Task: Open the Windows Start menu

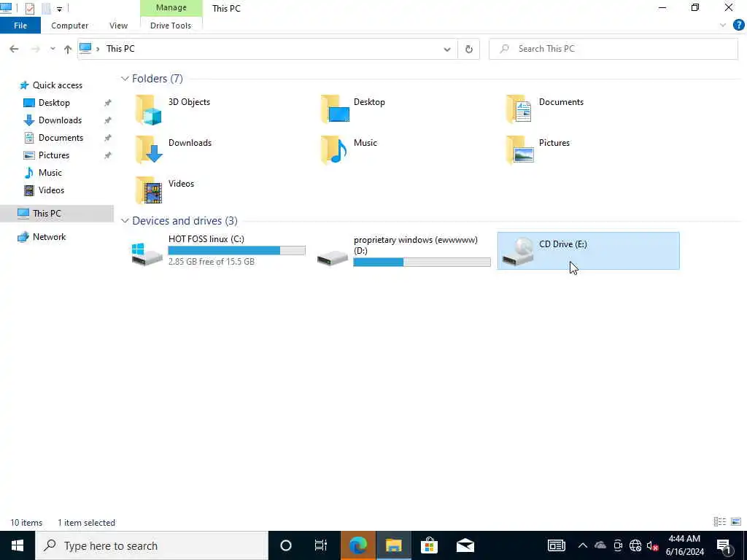Action: pos(18,545)
